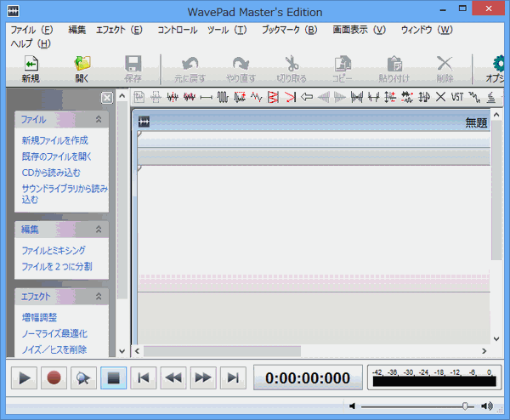The height and width of the screenshot is (420, 510).
Task: Click the go-to-end button
Action: click(x=233, y=378)
